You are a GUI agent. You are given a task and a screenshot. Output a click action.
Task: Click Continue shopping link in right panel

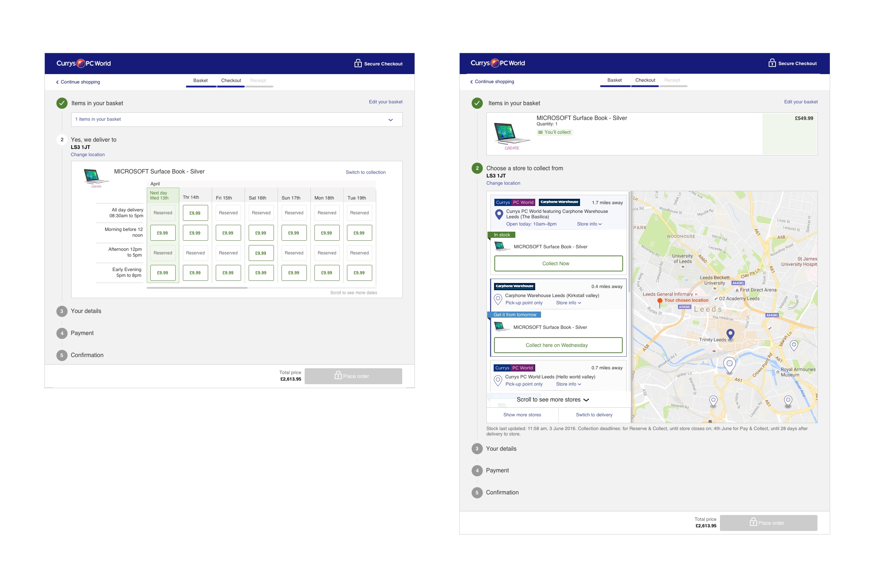tap(492, 82)
